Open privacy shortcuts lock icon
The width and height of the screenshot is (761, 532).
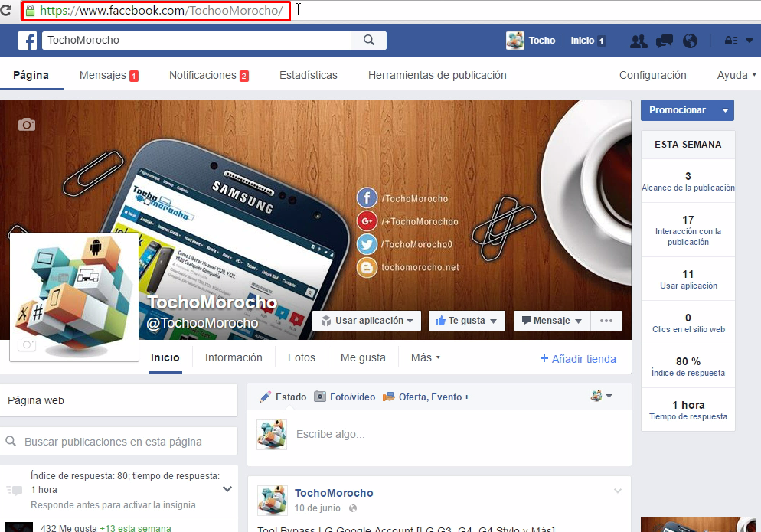point(731,41)
